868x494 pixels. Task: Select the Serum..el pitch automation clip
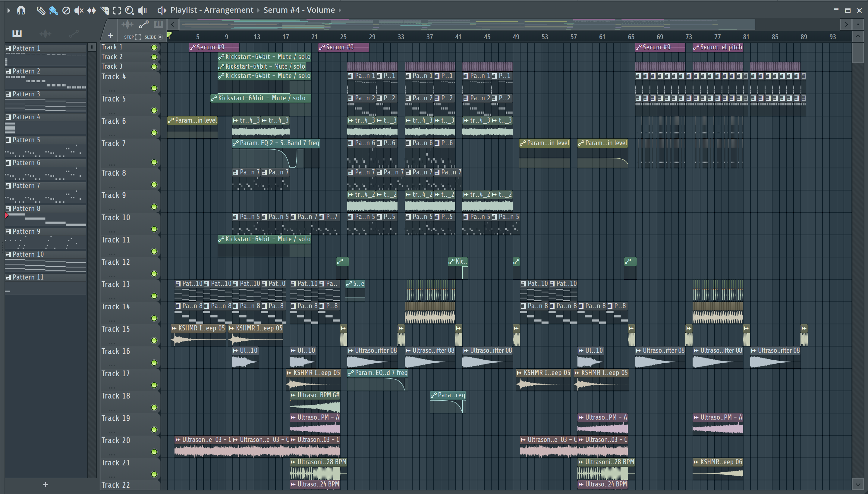718,47
